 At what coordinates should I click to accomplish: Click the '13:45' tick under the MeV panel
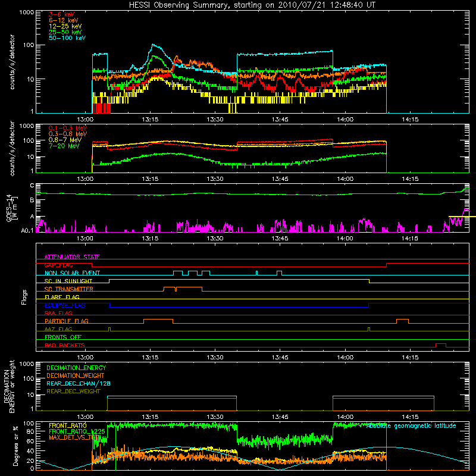click(x=280, y=179)
